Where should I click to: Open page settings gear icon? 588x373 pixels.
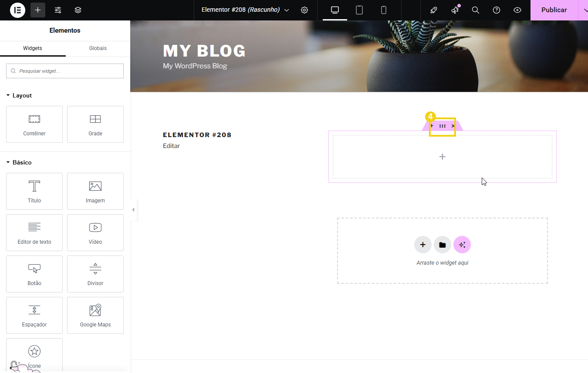[x=304, y=10]
